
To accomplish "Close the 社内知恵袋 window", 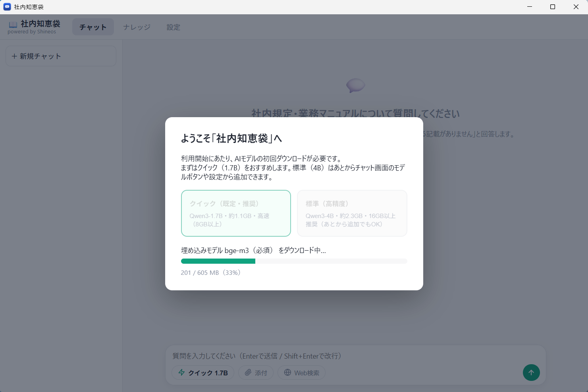I will [x=576, y=7].
